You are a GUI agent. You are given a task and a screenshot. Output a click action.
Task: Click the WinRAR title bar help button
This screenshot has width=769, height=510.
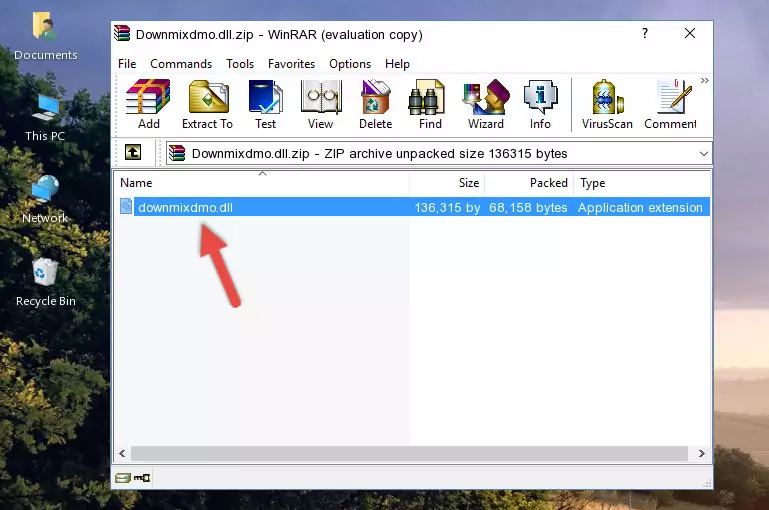[644, 33]
